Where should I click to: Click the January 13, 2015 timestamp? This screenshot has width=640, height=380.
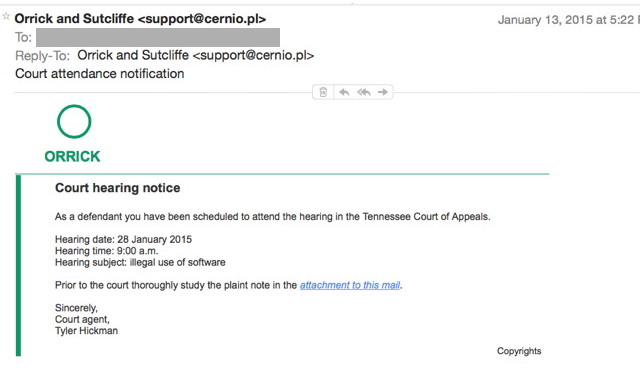tap(569, 20)
